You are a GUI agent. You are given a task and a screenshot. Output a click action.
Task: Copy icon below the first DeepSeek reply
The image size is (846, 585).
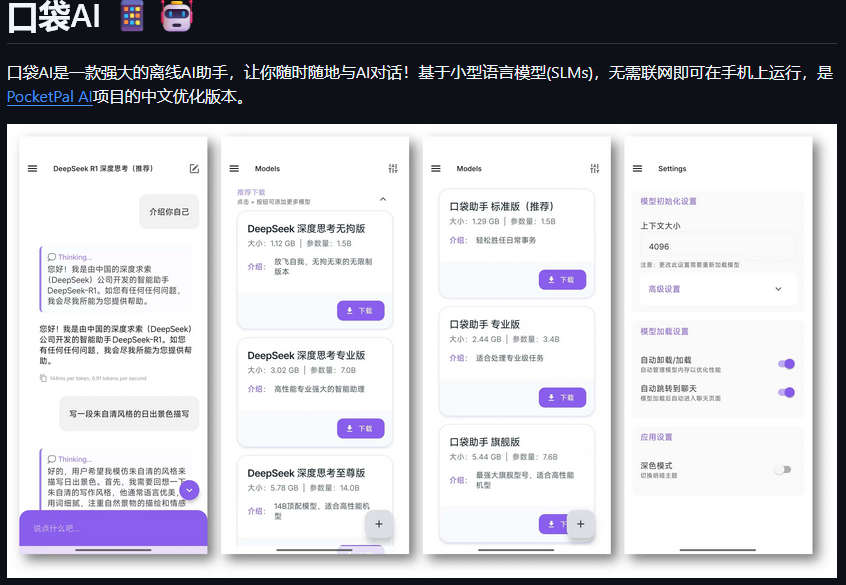pyautogui.click(x=43, y=378)
